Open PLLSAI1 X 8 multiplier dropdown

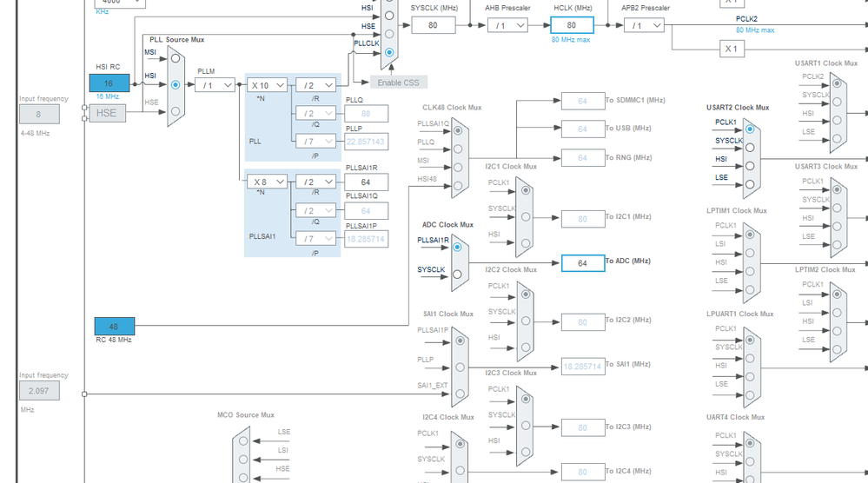267,182
